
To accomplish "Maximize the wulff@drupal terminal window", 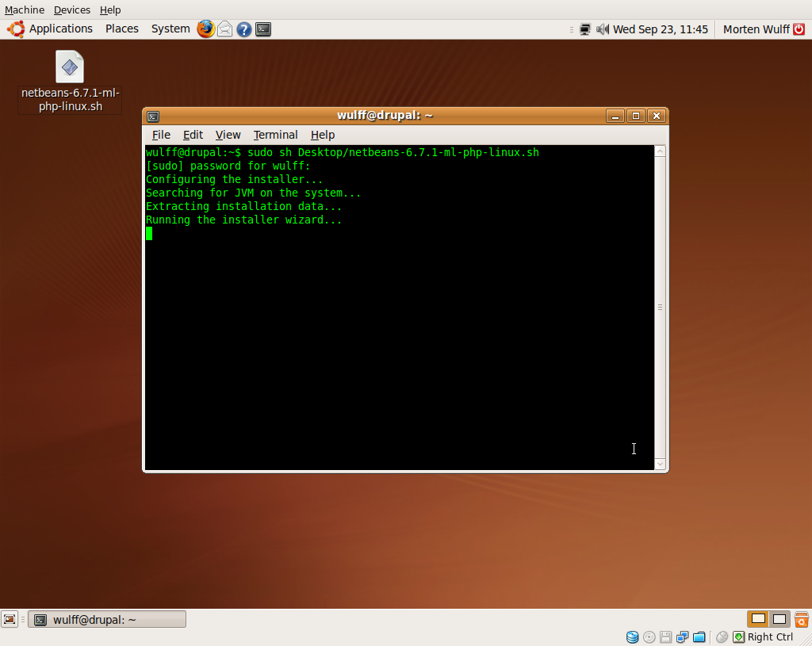I will click(636, 116).
